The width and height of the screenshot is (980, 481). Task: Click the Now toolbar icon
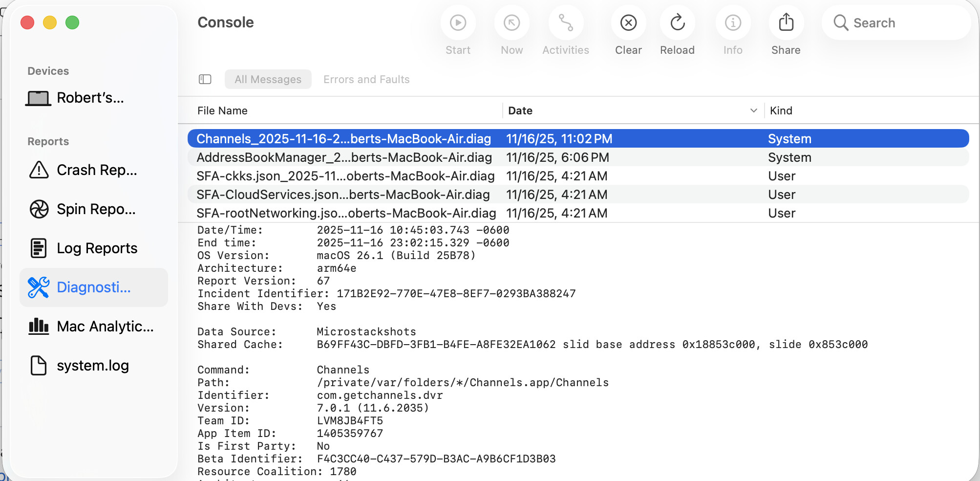[x=511, y=23]
